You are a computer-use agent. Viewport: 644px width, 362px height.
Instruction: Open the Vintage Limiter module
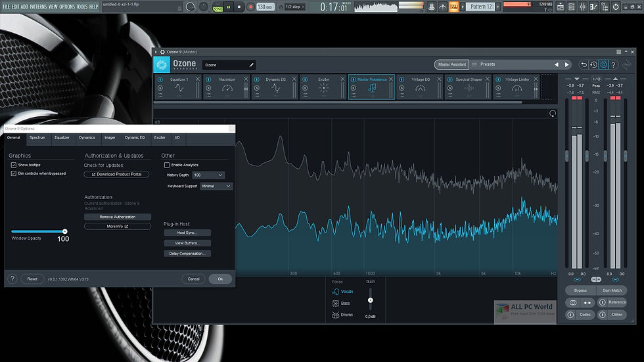[x=517, y=88]
